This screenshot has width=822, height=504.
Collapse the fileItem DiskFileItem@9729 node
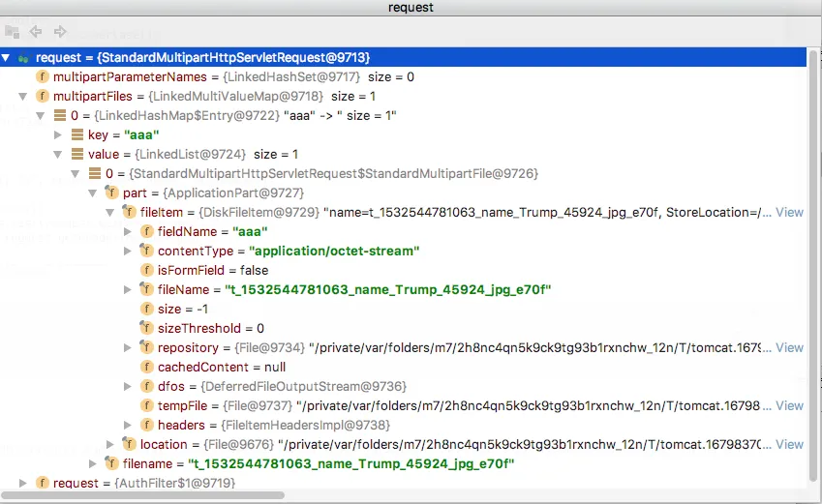click(109, 213)
